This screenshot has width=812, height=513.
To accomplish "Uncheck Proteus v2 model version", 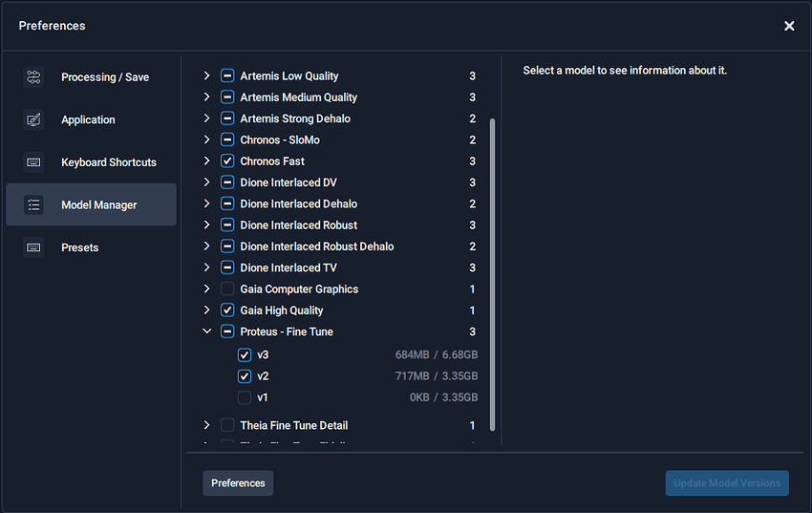I will (245, 376).
